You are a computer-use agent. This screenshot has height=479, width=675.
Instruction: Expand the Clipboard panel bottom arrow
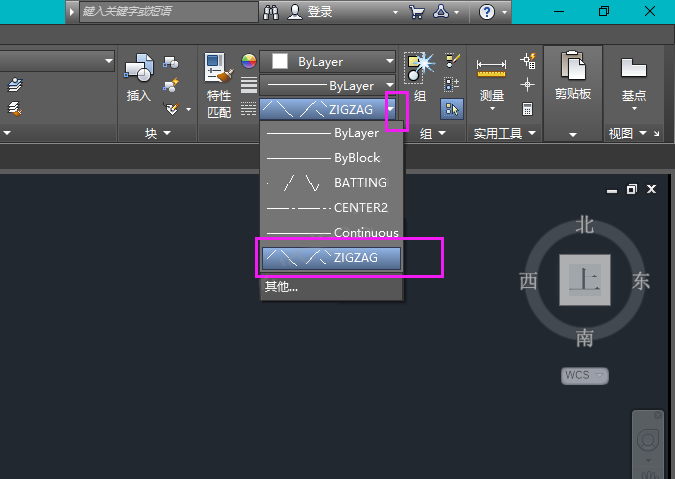tap(573, 135)
